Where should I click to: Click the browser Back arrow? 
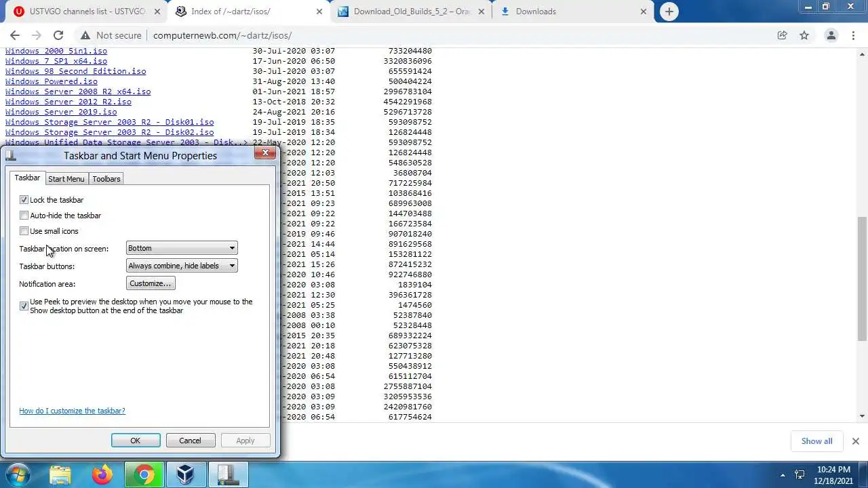tap(15, 35)
